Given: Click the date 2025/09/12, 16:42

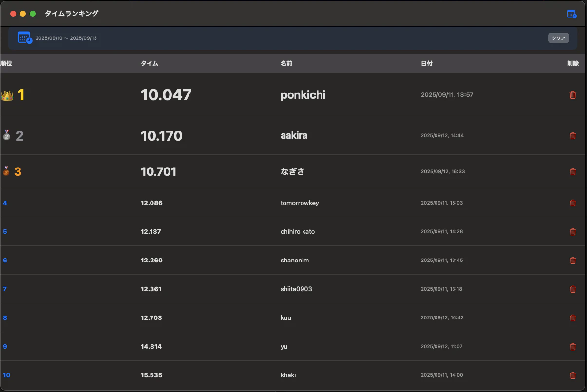Looking at the screenshot, I should [442, 318].
